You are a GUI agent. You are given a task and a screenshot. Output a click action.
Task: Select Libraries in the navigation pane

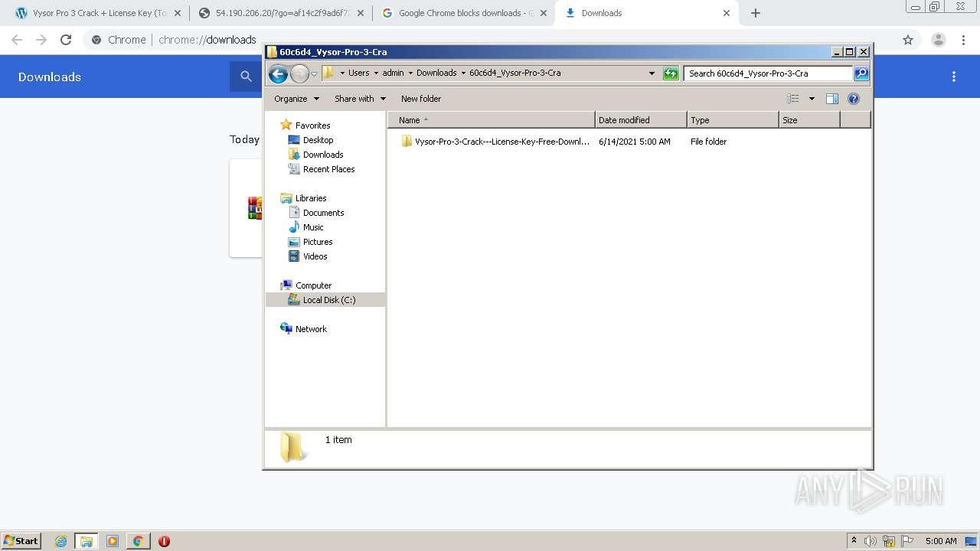click(x=304, y=198)
